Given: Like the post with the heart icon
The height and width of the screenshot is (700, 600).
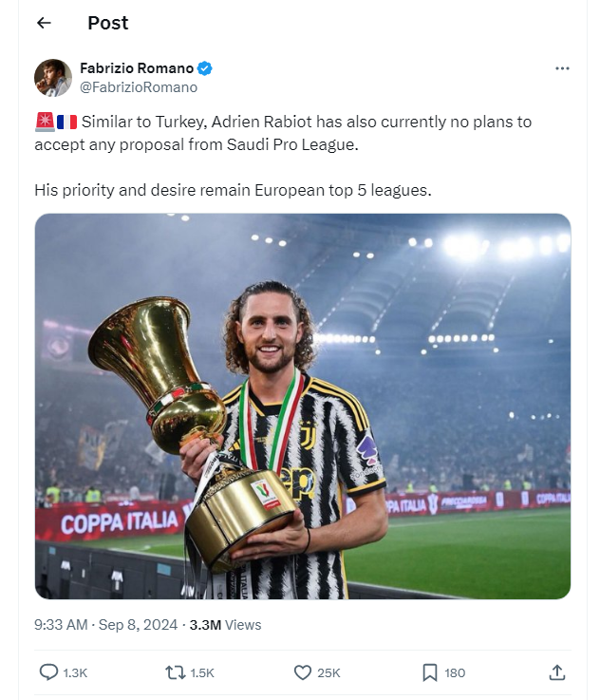Looking at the screenshot, I should [303, 672].
